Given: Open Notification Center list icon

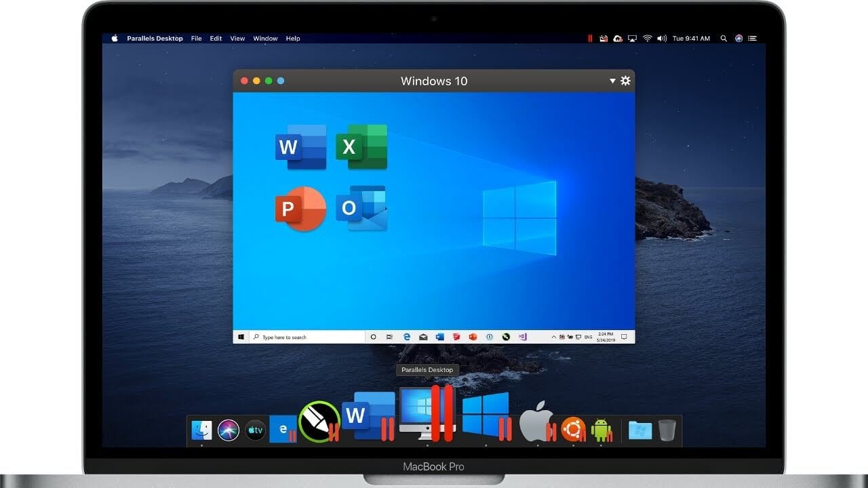Looking at the screenshot, I should click(753, 39).
